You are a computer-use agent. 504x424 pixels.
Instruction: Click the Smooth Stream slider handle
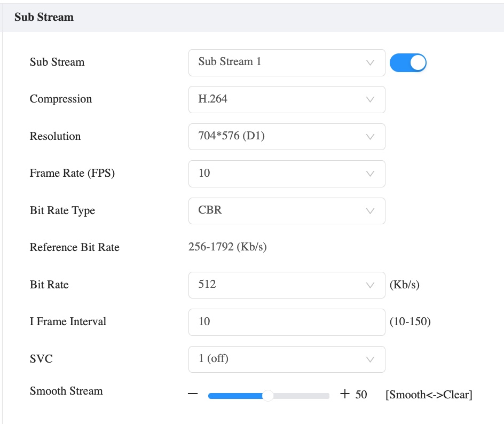point(268,395)
